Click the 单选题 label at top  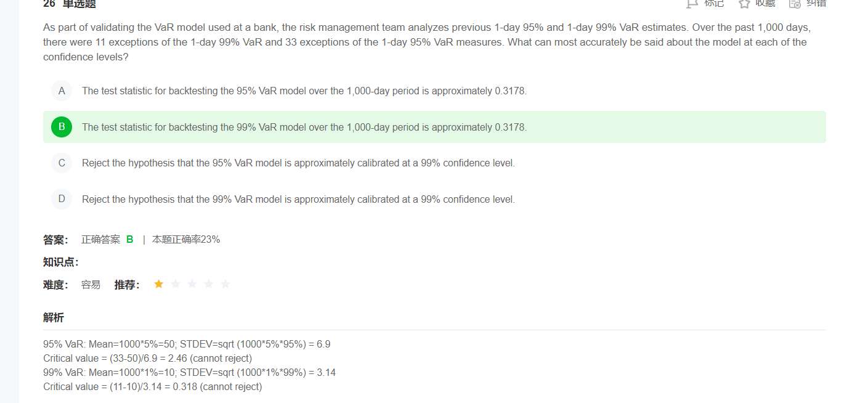[79, 4]
